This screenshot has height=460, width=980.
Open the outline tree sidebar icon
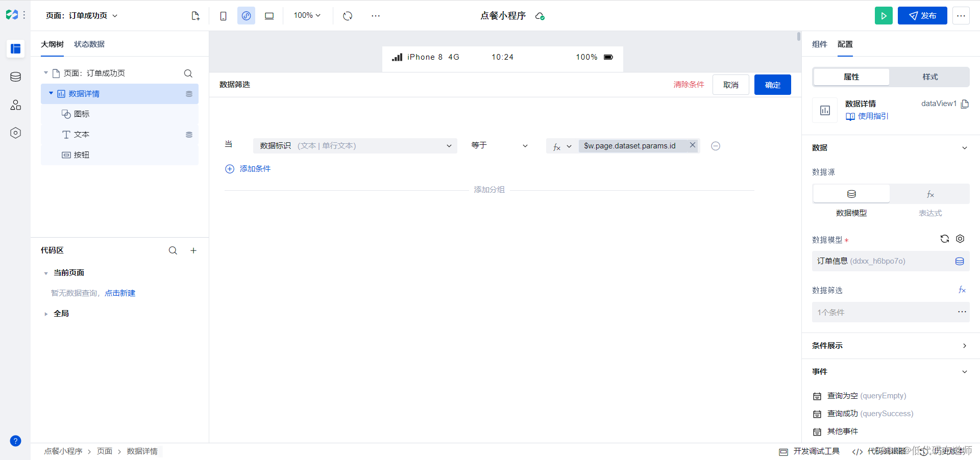coord(15,49)
